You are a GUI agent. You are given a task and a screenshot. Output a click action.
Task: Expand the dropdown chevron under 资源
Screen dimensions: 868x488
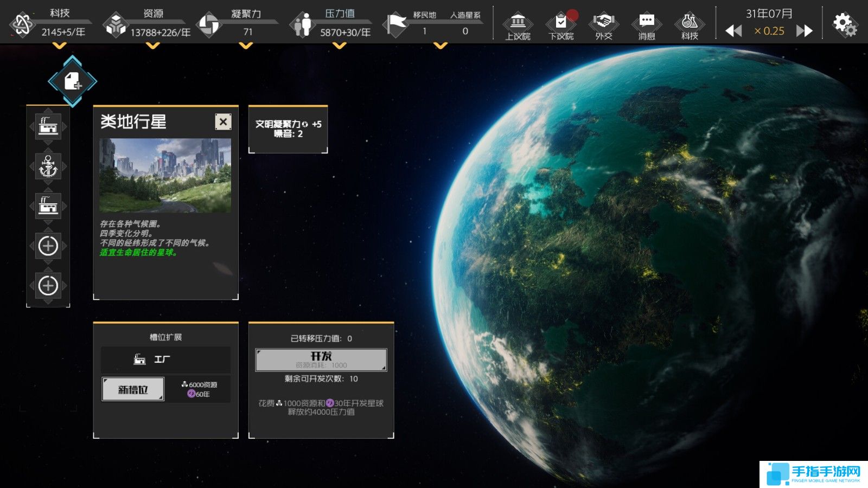coord(153,46)
